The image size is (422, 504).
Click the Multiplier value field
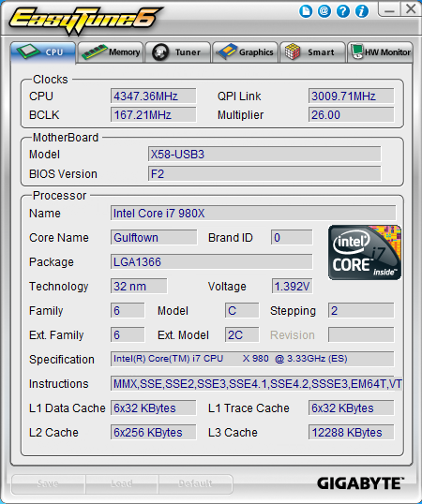pos(351,114)
